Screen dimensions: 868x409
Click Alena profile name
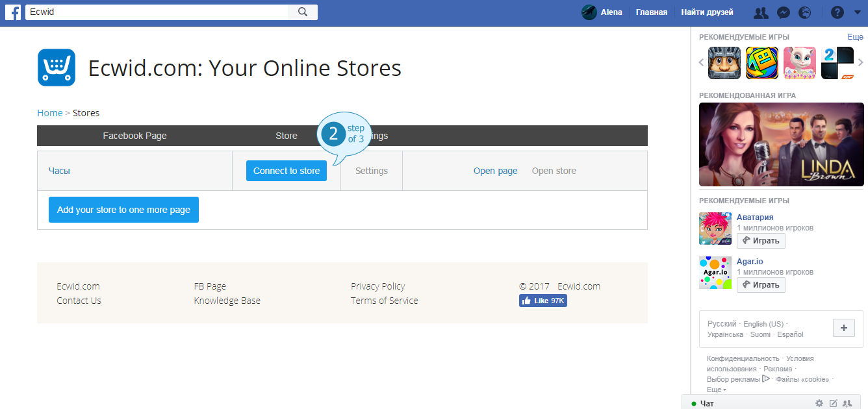pos(611,12)
